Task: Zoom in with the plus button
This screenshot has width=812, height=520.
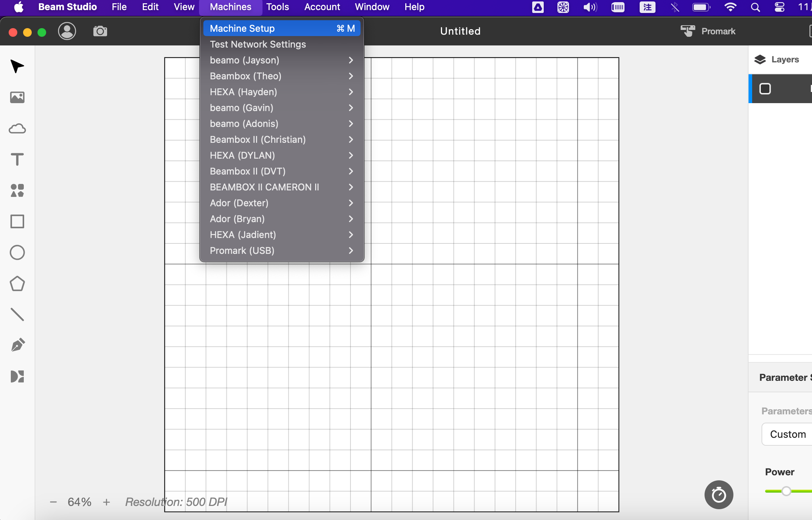Action: pyautogui.click(x=106, y=502)
